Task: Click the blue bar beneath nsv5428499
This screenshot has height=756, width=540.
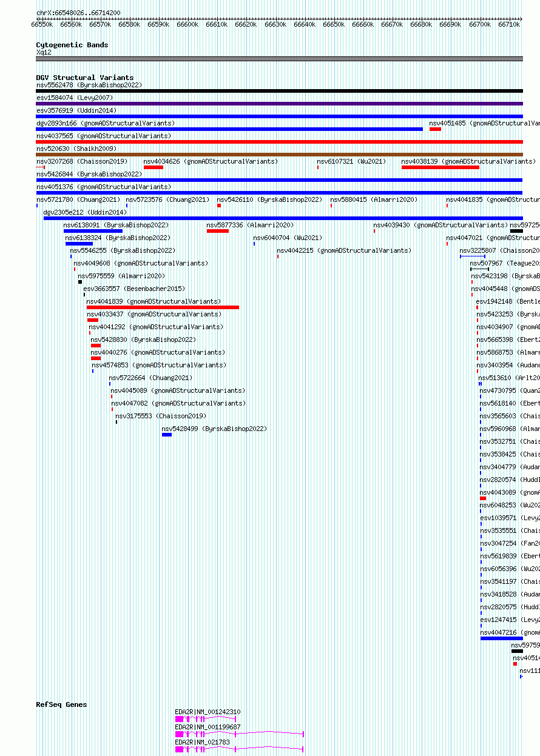Action: pos(167,435)
